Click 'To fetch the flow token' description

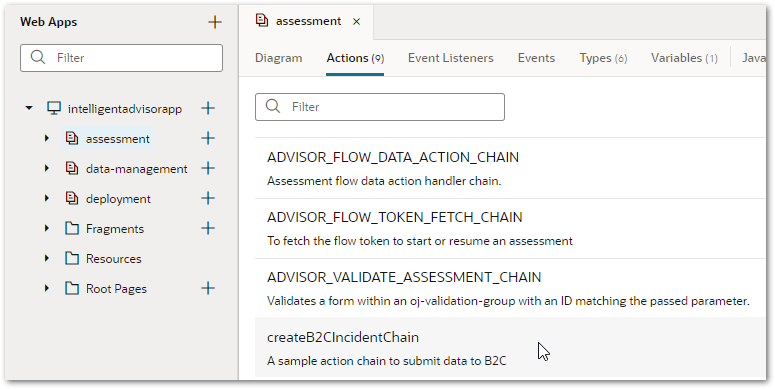click(420, 241)
